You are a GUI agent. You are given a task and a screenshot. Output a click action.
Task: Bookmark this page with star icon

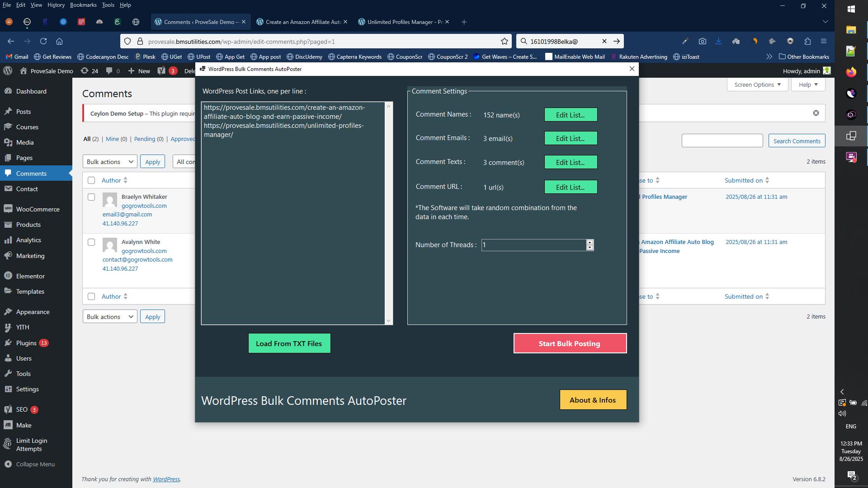click(x=504, y=41)
